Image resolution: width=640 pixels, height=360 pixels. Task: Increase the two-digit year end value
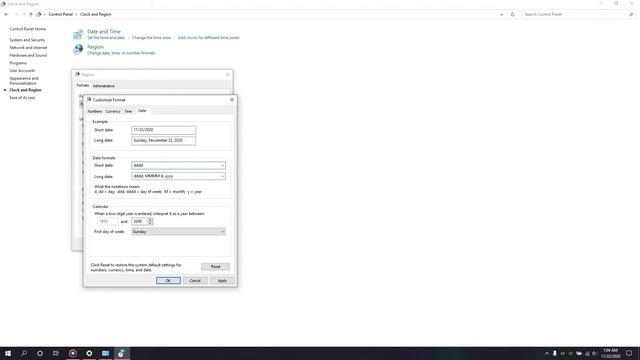click(x=150, y=220)
